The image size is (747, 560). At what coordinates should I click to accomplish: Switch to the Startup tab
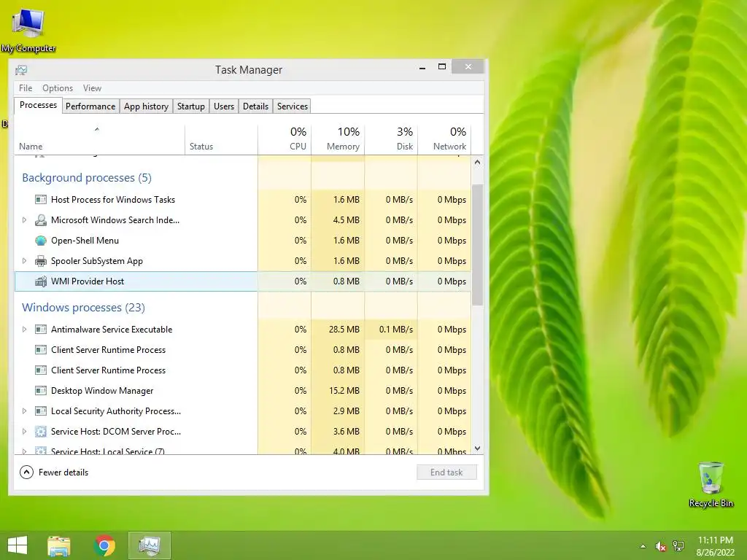[191, 106]
